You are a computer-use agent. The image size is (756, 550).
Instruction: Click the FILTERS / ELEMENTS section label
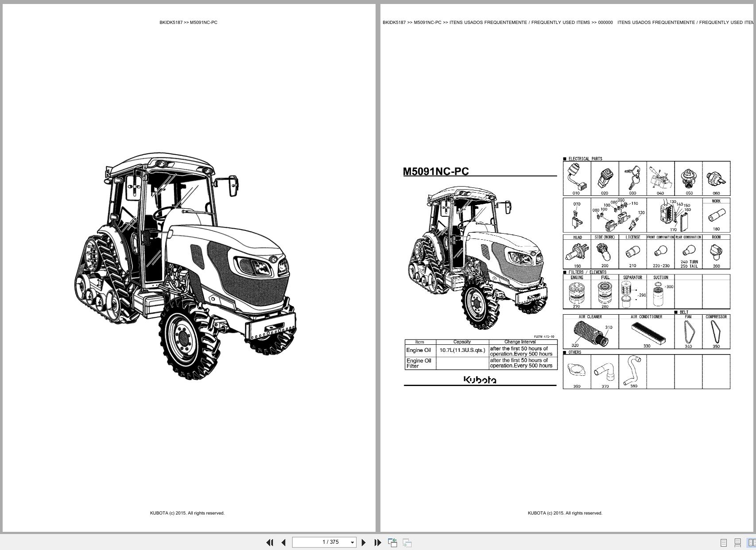pyautogui.click(x=587, y=272)
